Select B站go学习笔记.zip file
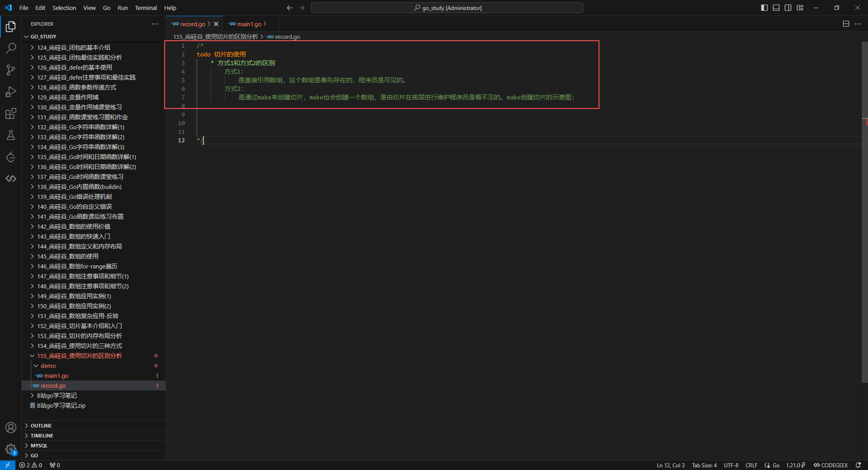868x470 pixels. pos(94,405)
